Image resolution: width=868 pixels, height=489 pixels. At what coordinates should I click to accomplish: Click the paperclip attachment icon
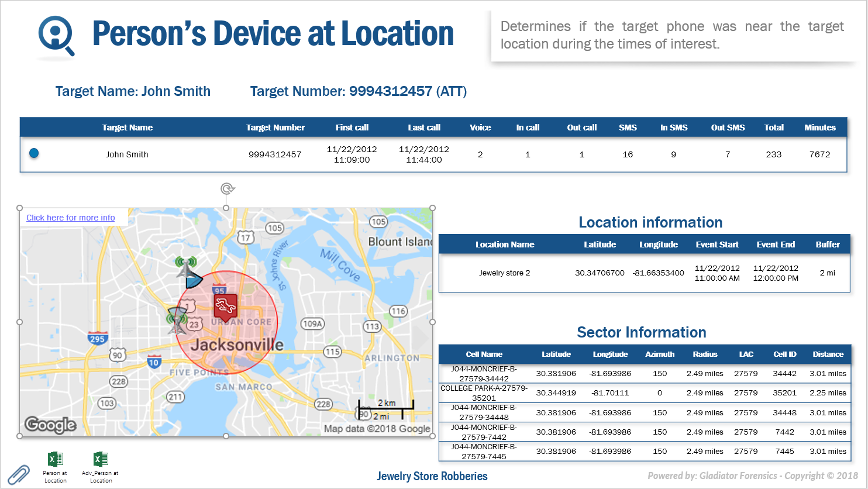18,474
